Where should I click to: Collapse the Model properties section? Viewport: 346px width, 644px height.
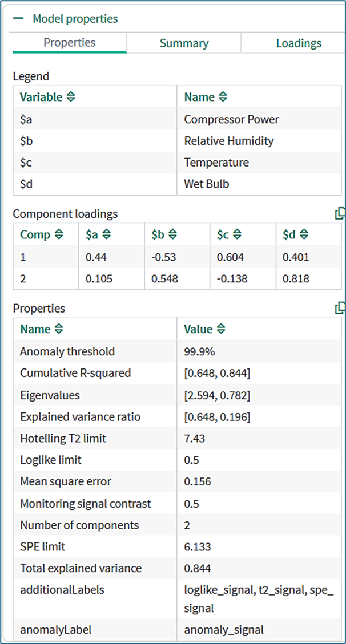(19, 19)
